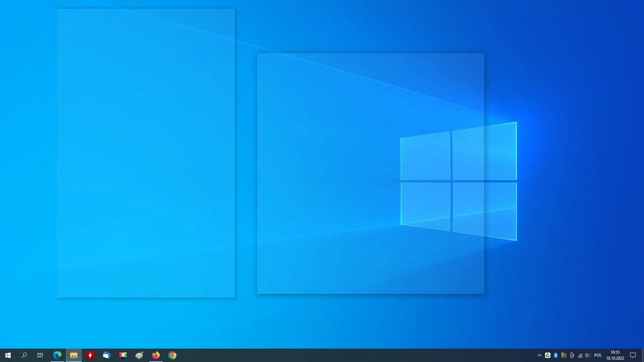This screenshot has width=644, height=362.
Task: Open File Explorer from the taskbar
Action: coord(74,355)
